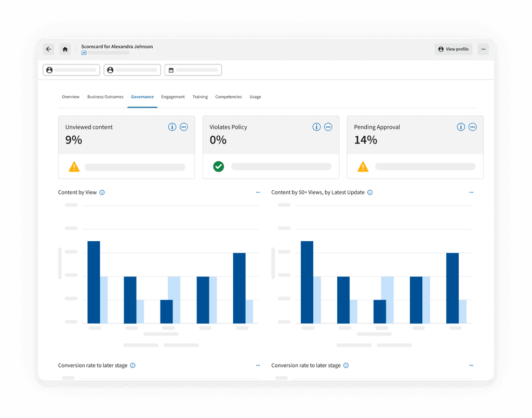
Task: Open the Competencies tab
Action: [x=229, y=97]
